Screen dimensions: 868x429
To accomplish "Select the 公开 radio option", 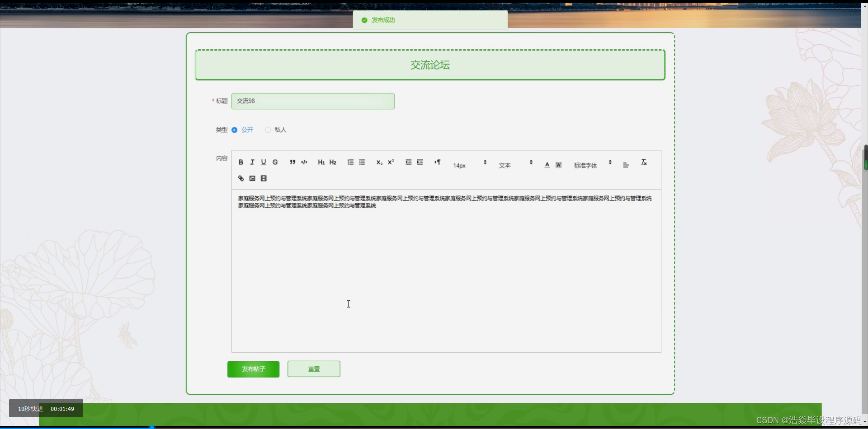I will click(x=242, y=130).
